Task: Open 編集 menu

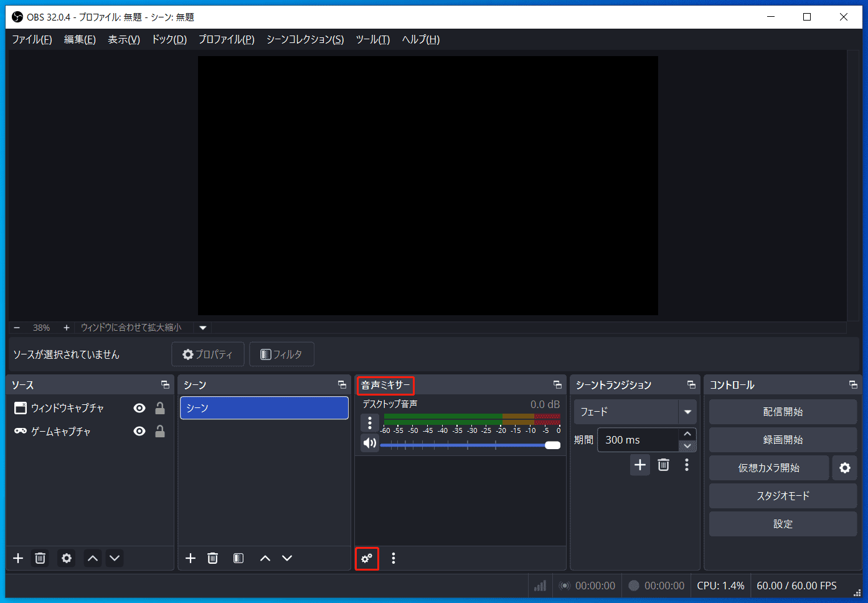Action: (80, 39)
